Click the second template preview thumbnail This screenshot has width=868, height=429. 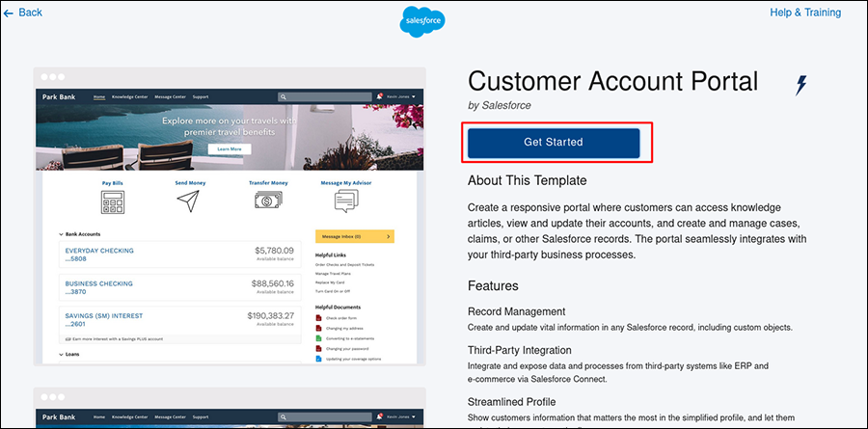click(230, 408)
